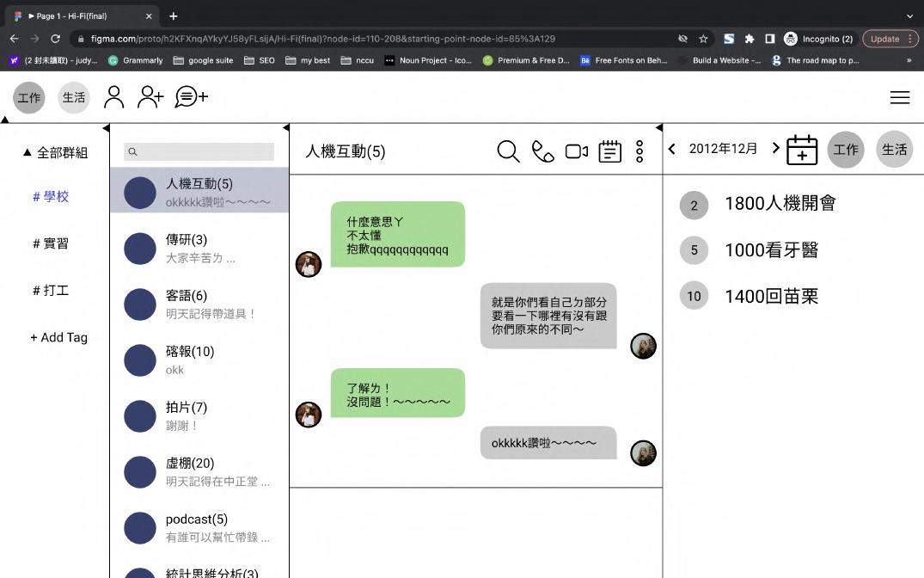
Task: Go to the next month with right chevron
Action: coord(775,148)
